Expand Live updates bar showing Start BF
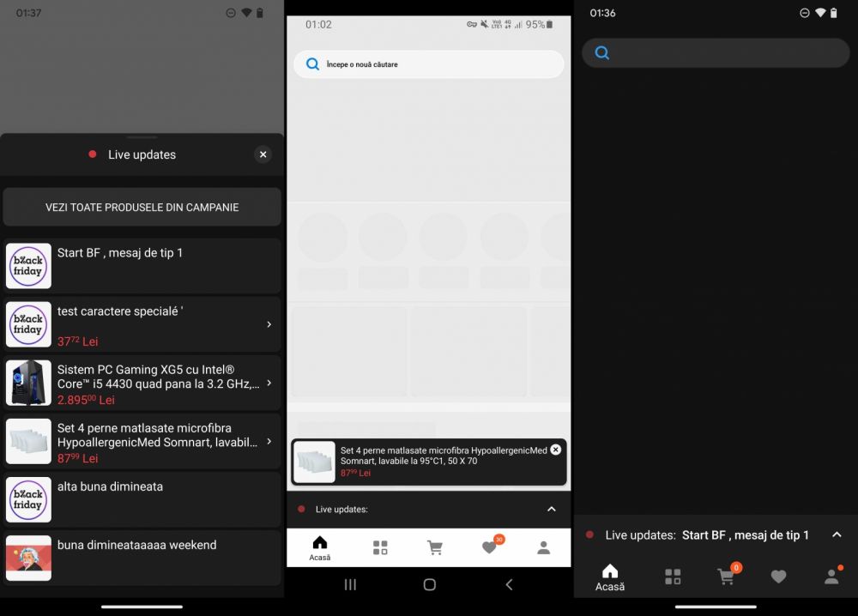 point(837,534)
